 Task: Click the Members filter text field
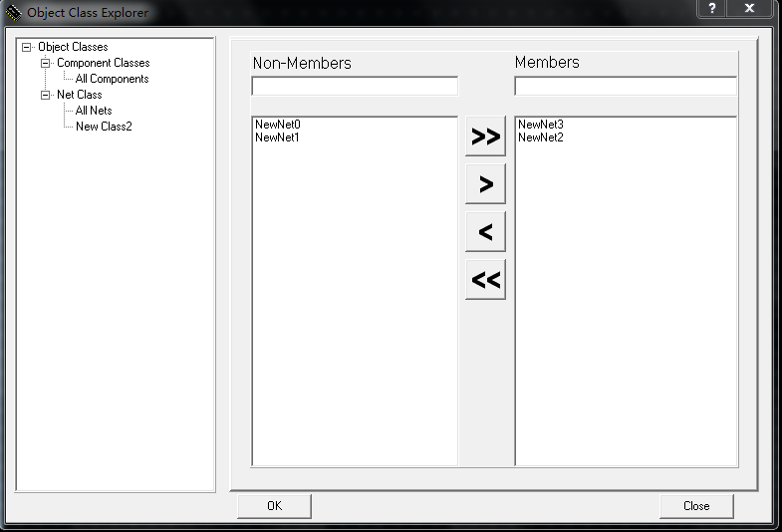point(626,87)
